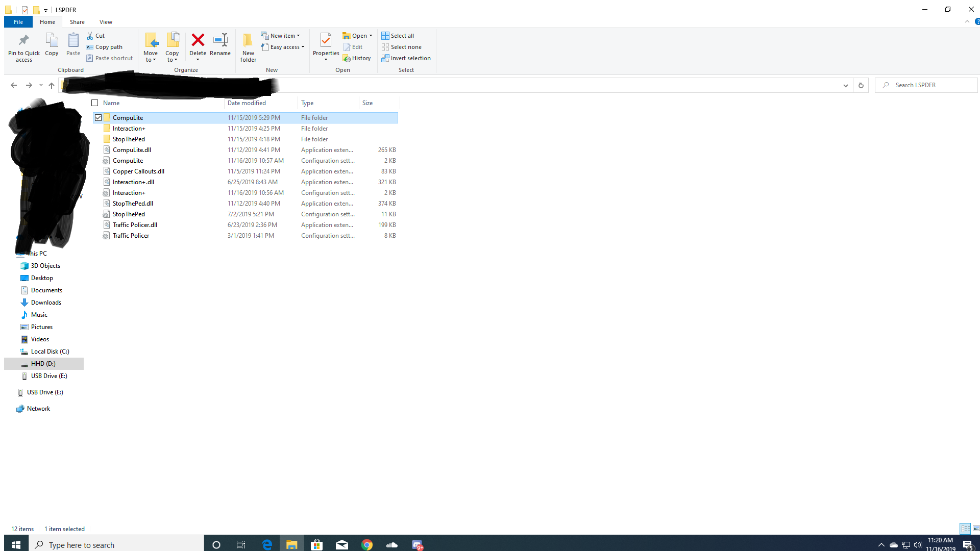
Task: Open Chrome from the taskbar
Action: pyautogui.click(x=366, y=545)
